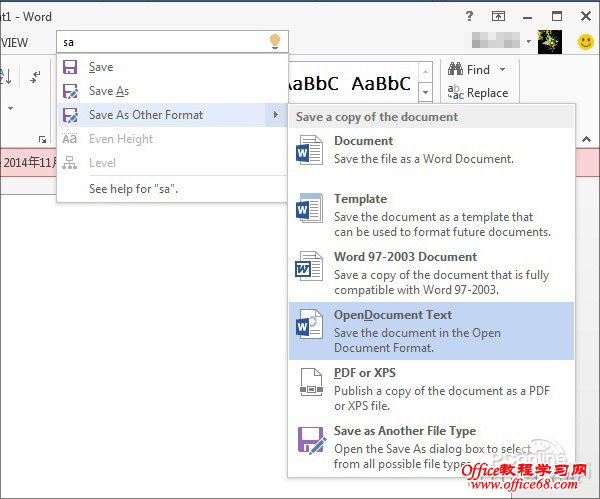This screenshot has height=499, width=600.
Task: Click the Replace button
Action: (478, 93)
